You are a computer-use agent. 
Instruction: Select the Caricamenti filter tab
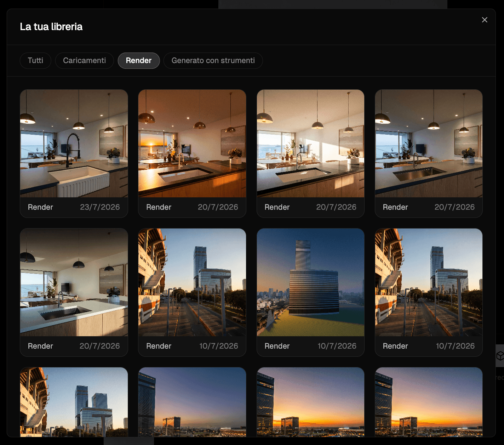(84, 61)
